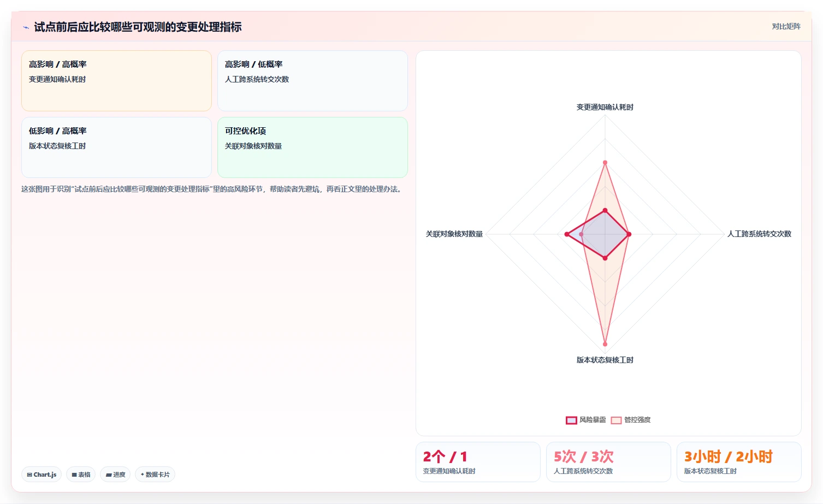Click the 变更通知确认耗时 radar axis label
The width and height of the screenshot is (823, 504).
click(x=605, y=108)
